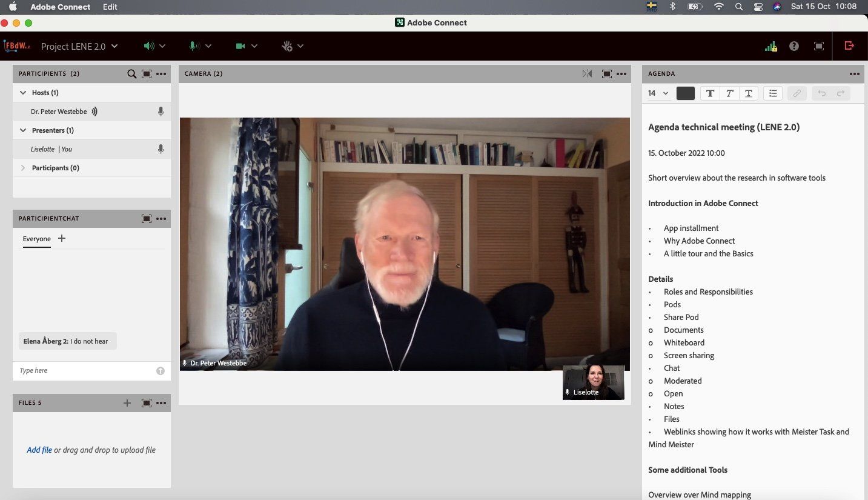
Task: Open the Apple menu
Action: [13, 7]
